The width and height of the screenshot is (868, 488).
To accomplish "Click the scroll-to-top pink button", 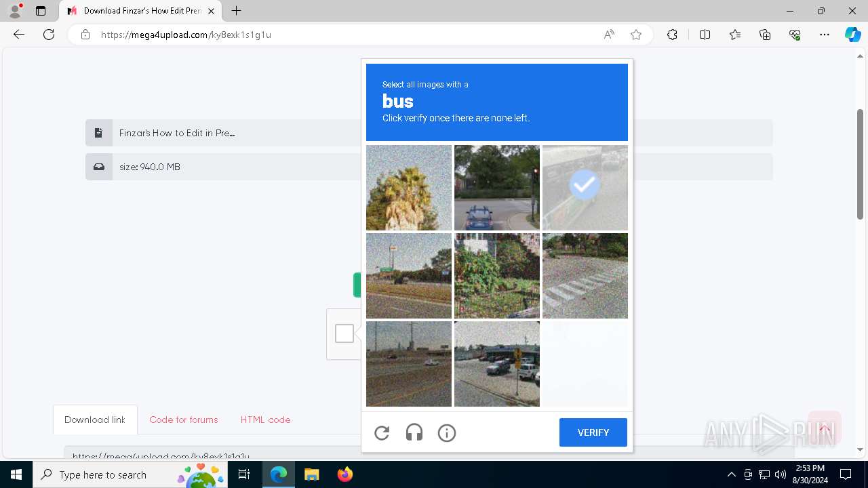I will click(x=825, y=428).
